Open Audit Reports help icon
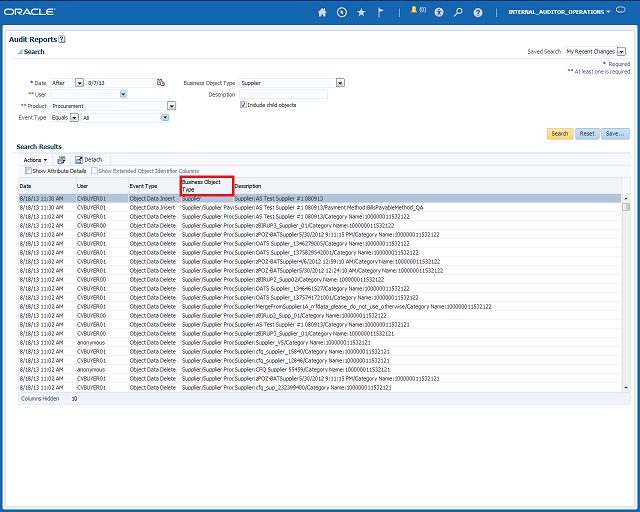640x512 pixels. pos(62,39)
